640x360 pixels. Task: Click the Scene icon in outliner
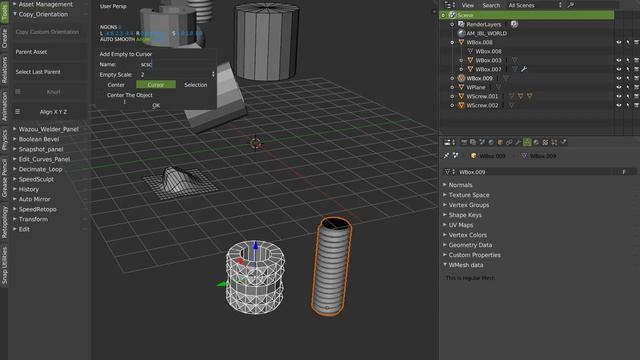[x=452, y=15]
